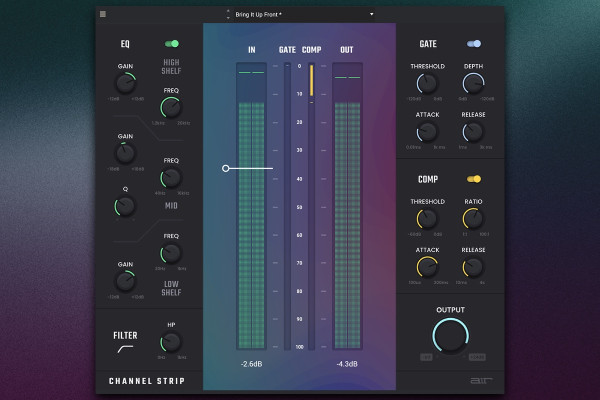
Task: Click the Gate DEPTH knob
Action: click(474, 83)
